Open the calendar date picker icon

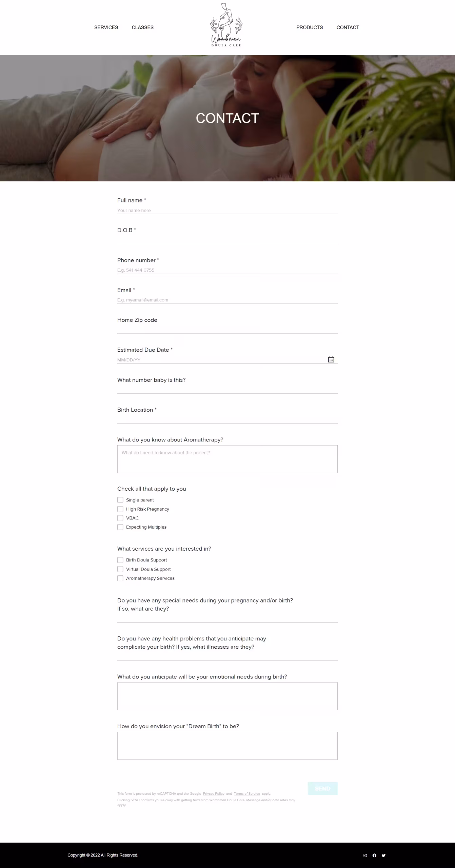point(331,359)
